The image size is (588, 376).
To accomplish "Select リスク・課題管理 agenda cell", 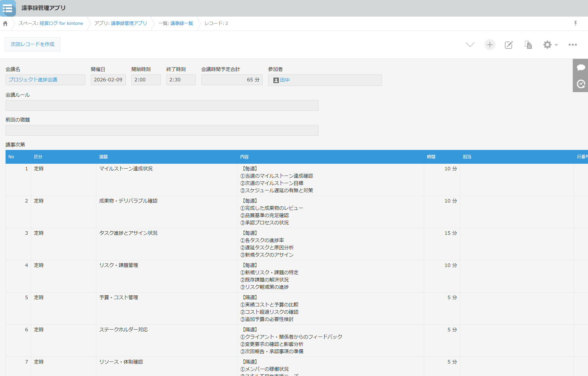I will [x=167, y=276].
